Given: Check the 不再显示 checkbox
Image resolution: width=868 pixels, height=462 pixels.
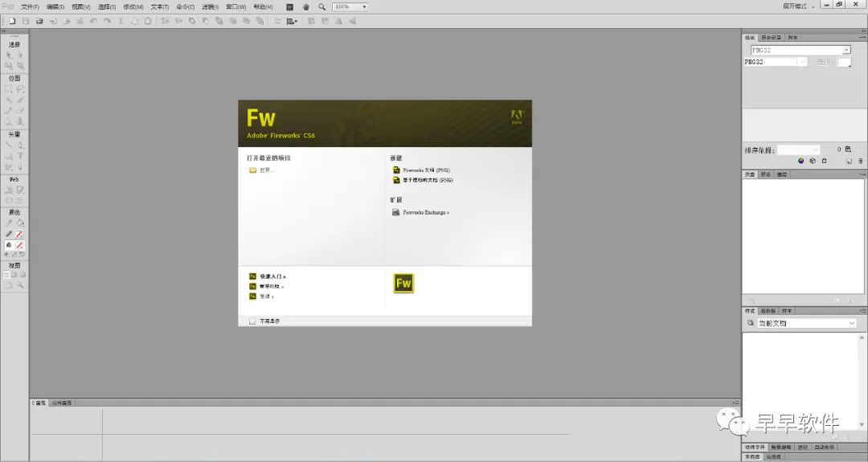Looking at the screenshot, I should [252, 321].
